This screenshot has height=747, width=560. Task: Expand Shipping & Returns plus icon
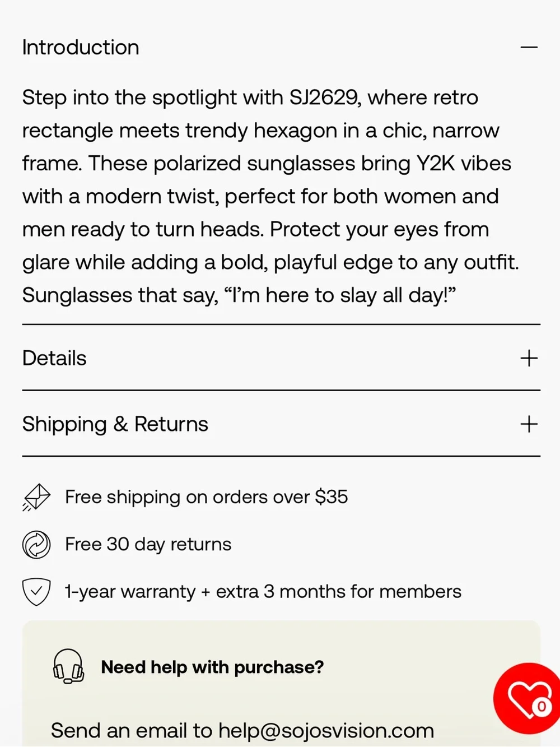coord(529,424)
